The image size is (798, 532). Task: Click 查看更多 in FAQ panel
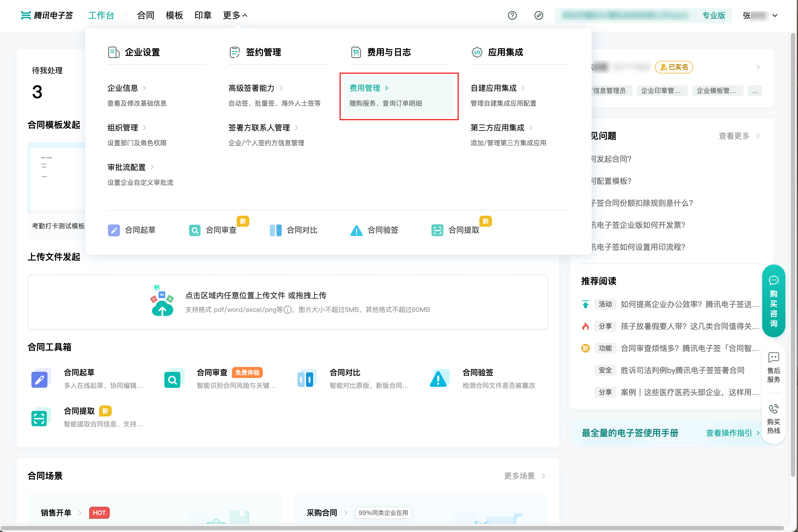pos(739,136)
